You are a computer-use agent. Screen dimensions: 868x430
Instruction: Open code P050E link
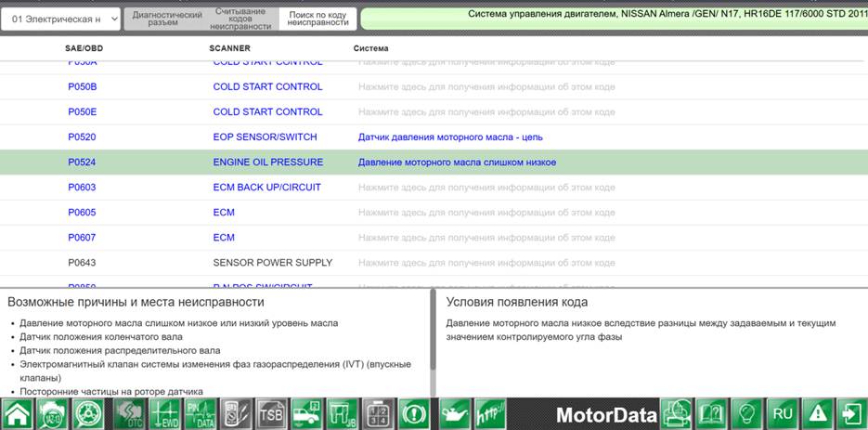tap(82, 112)
